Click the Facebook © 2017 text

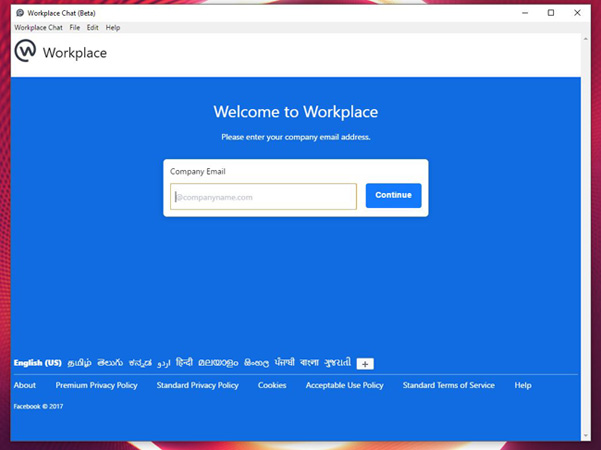click(38, 406)
